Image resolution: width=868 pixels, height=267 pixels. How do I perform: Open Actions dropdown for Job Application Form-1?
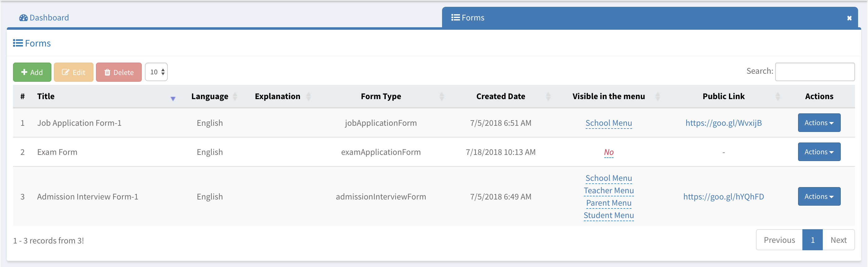click(x=819, y=123)
